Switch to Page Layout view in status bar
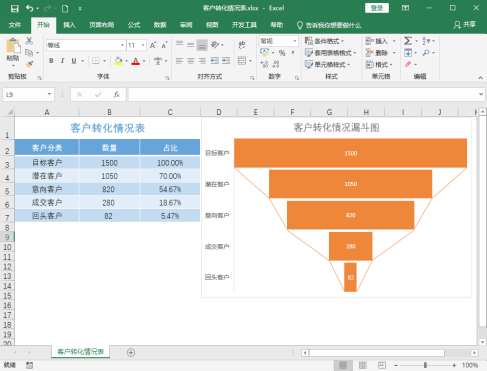Screen dimensions: 487x371 click(x=362, y=365)
